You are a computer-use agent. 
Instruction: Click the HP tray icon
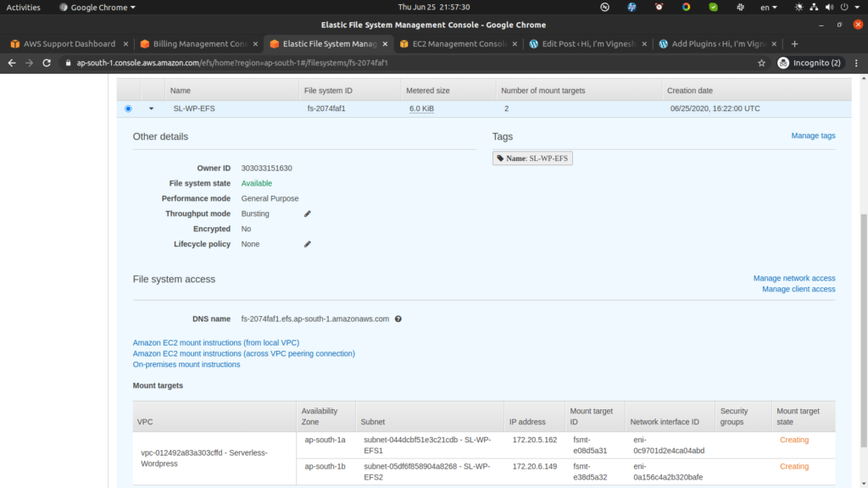[632, 7]
